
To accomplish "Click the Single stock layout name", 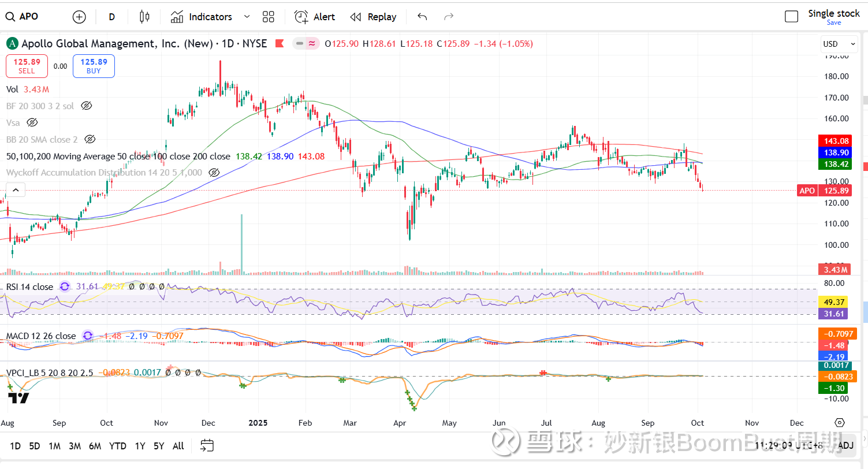I will pyautogui.click(x=833, y=13).
